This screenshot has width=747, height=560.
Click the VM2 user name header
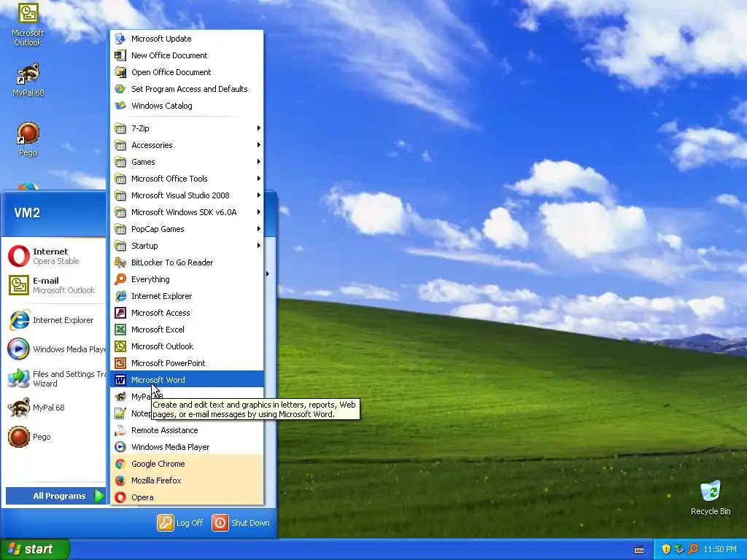click(27, 213)
